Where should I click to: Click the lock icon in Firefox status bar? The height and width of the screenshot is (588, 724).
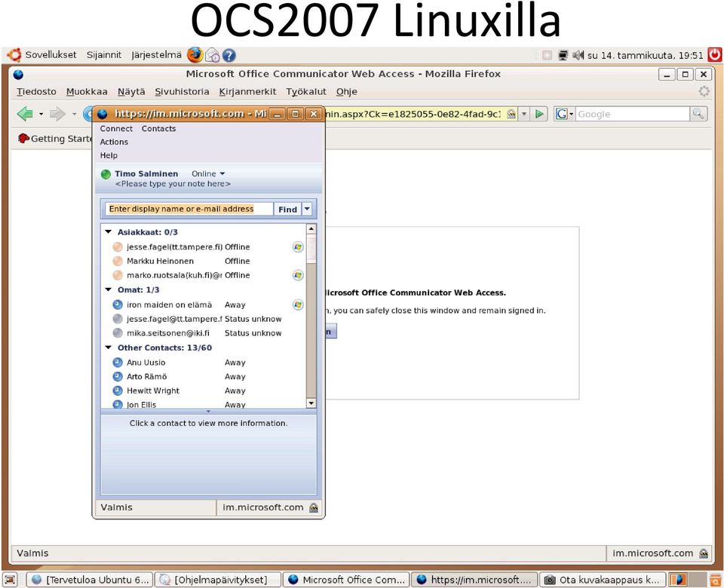pyautogui.click(x=704, y=553)
